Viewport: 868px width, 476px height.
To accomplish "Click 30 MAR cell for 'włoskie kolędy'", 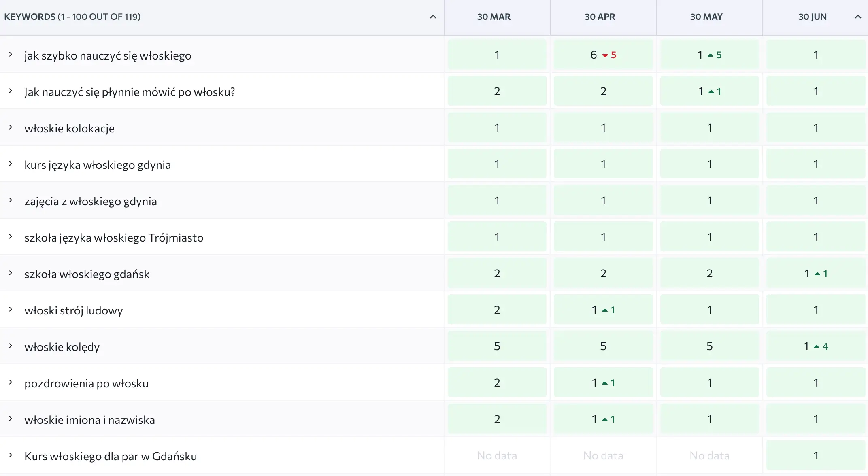I will 497,346.
